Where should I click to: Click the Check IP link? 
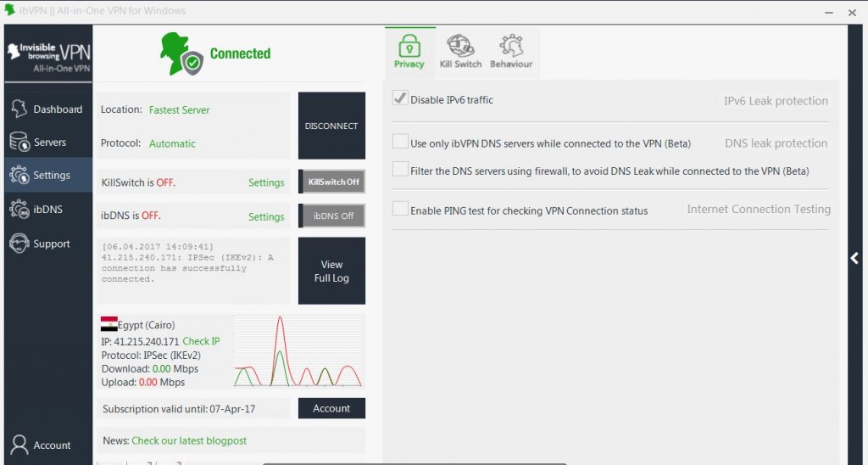pos(202,341)
